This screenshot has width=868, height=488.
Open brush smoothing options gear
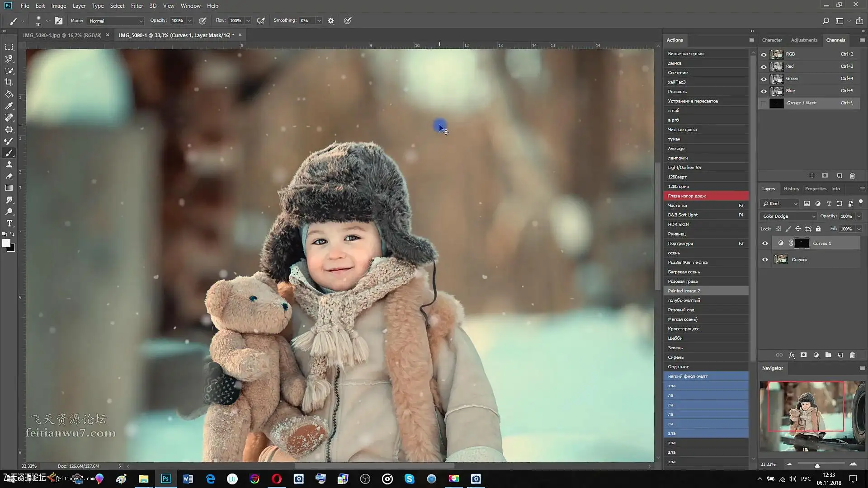[331, 21]
